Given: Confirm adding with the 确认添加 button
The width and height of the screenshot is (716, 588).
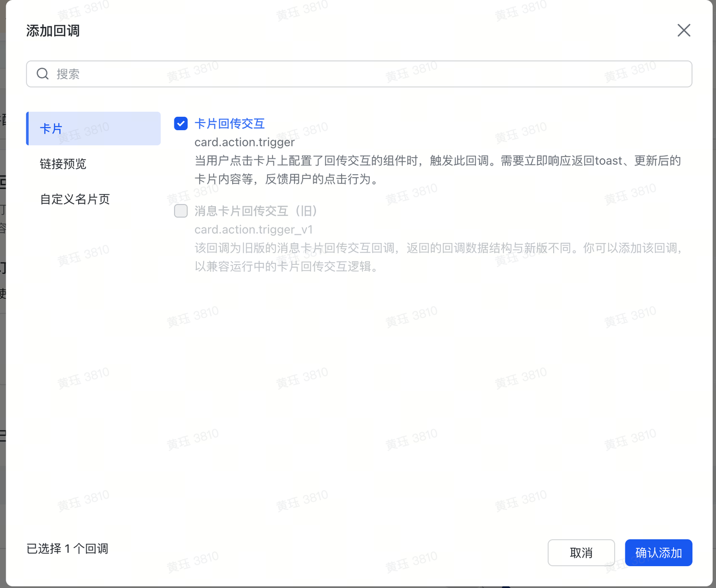Looking at the screenshot, I should (x=658, y=552).
